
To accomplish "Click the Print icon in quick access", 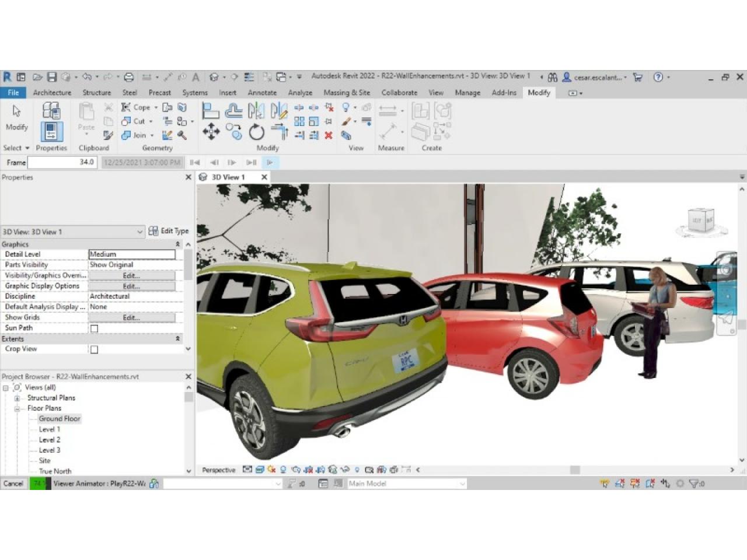I will [x=129, y=77].
